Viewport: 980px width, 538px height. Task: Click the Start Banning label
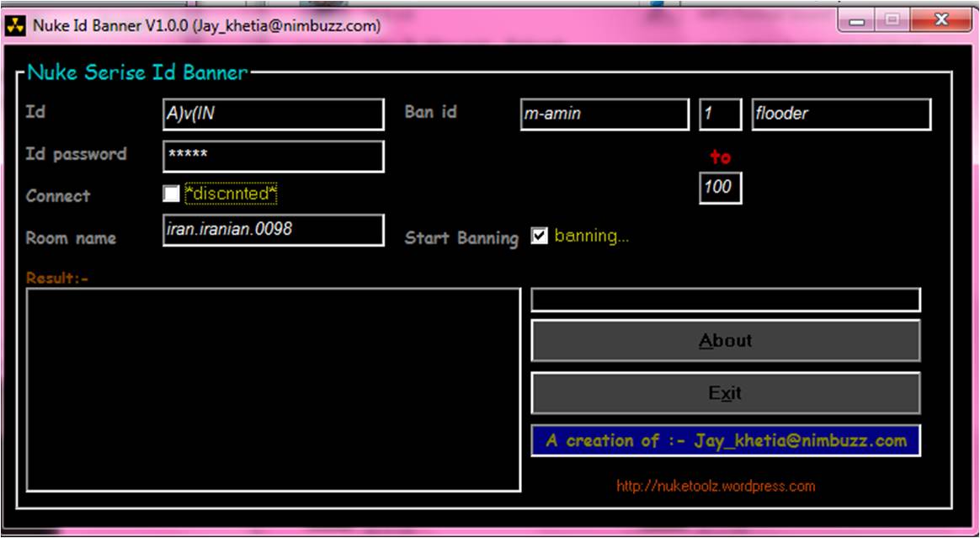click(x=461, y=238)
